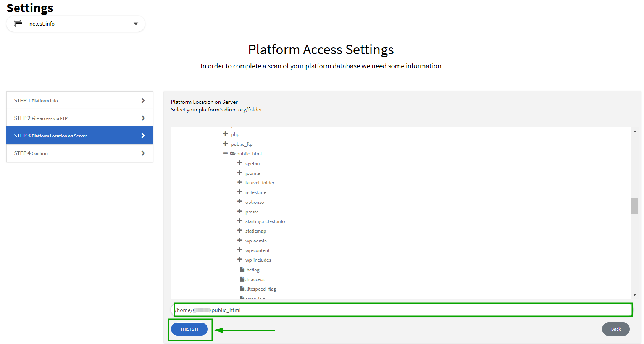
Task: Select the joomla folder in the tree
Action: point(252,173)
